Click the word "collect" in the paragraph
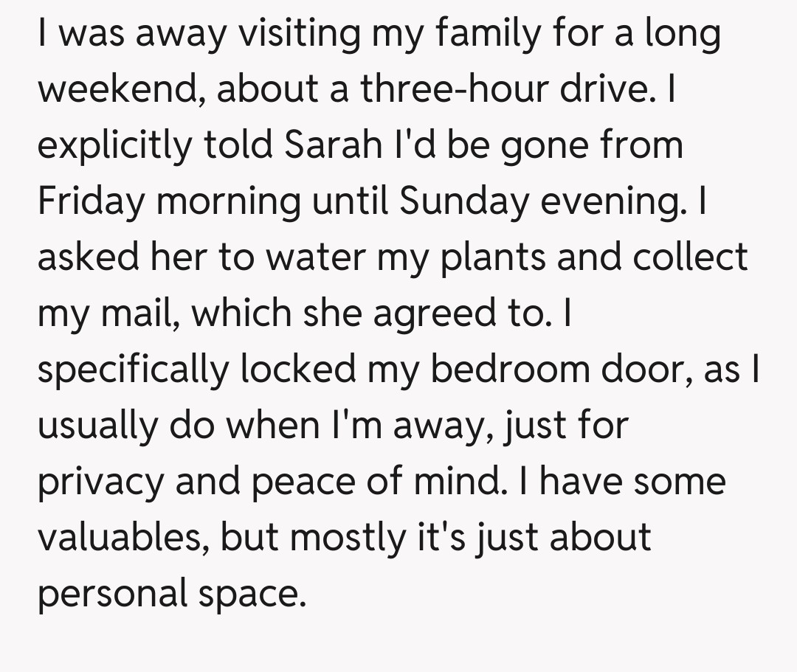The image size is (797, 672). (690, 257)
